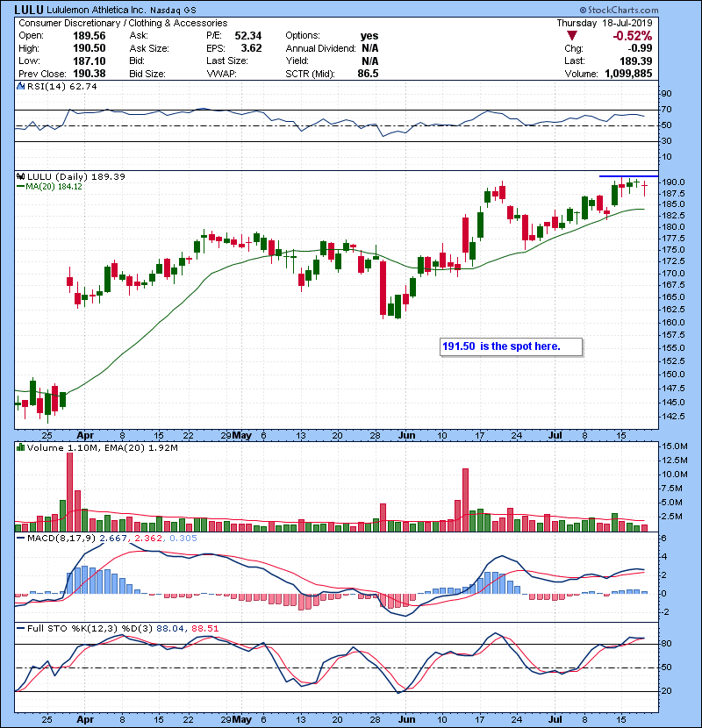Screen dimensions: 702x728
Task: Click the tallest volume bar in late March
Action: tap(69, 492)
